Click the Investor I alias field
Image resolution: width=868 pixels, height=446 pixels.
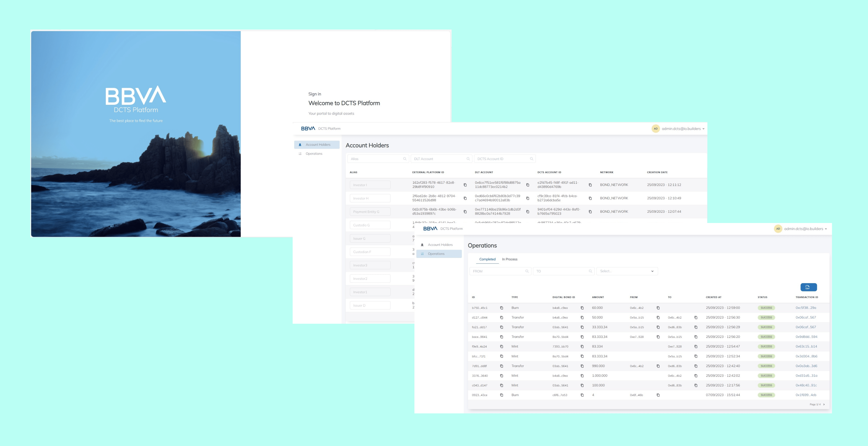370,185
